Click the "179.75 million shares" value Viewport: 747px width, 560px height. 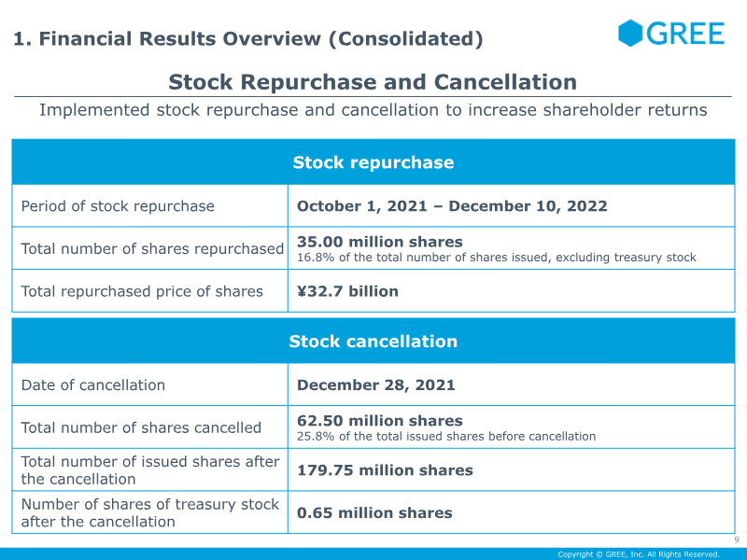click(385, 470)
